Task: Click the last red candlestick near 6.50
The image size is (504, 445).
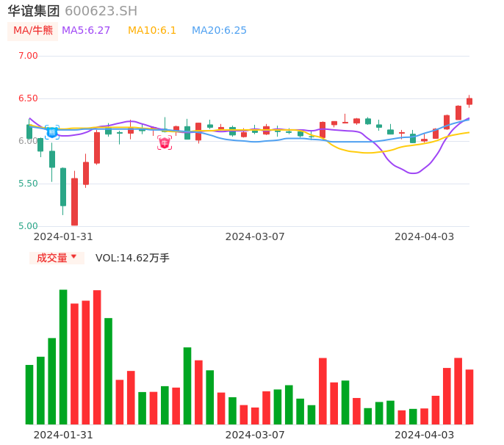Action: (x=469, y=101)
